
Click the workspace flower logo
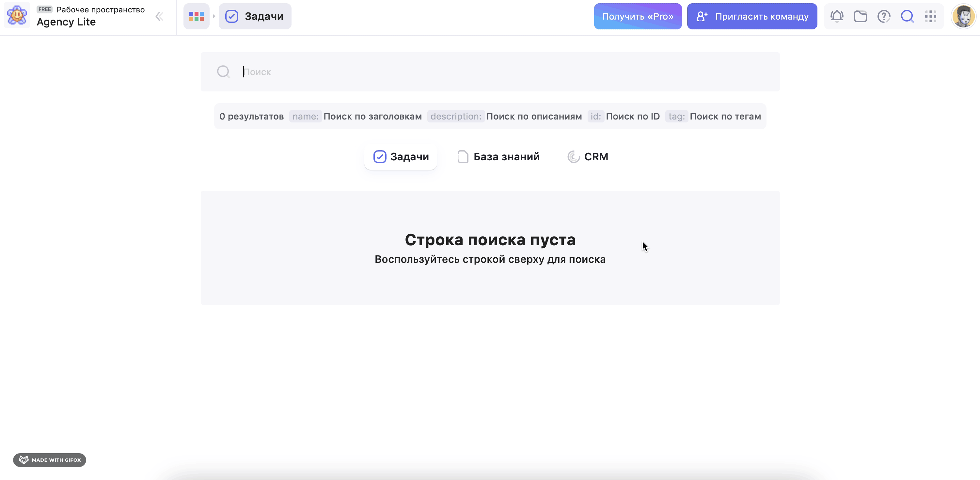17,16
